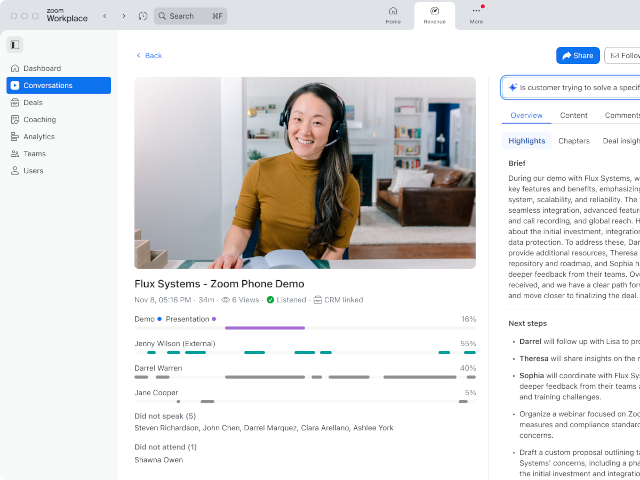Screen dimensions: 640x480
Task: Click the Users person icon
Action: (15, 171)
